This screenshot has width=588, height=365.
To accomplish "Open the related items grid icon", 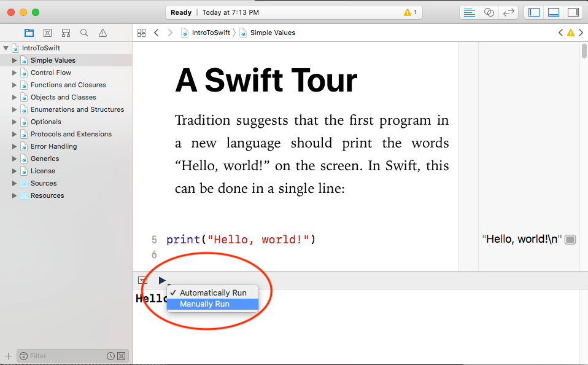I will pos(141,33).
